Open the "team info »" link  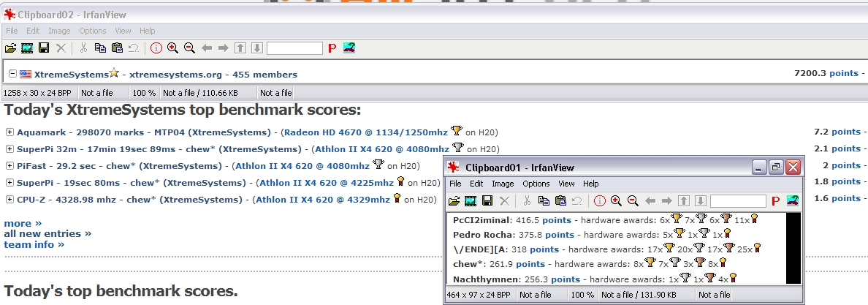tap(34, 244)
